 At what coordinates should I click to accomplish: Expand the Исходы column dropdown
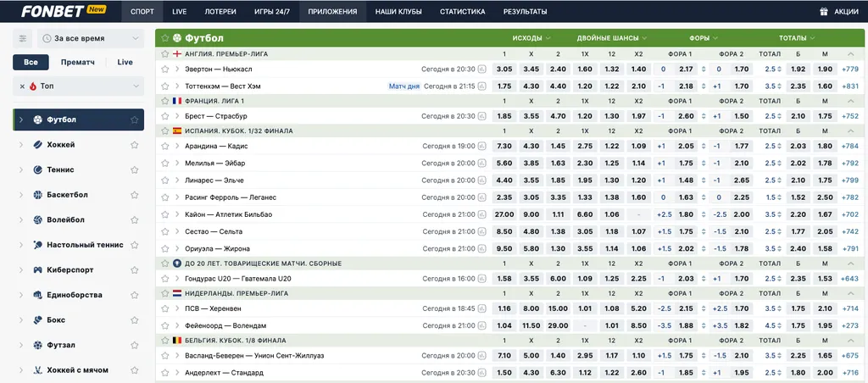click(532, 38)
